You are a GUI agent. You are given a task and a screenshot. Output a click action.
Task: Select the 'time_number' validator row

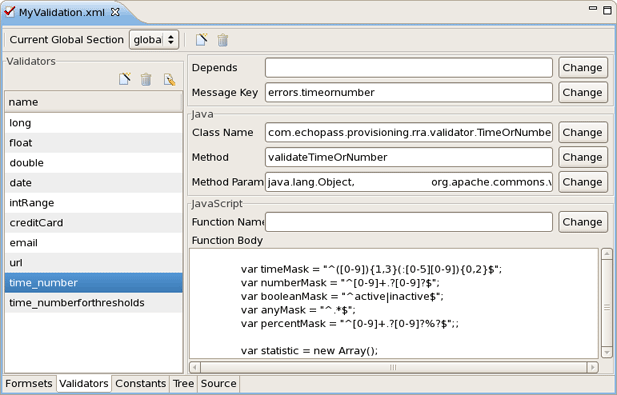click(94, 283)
